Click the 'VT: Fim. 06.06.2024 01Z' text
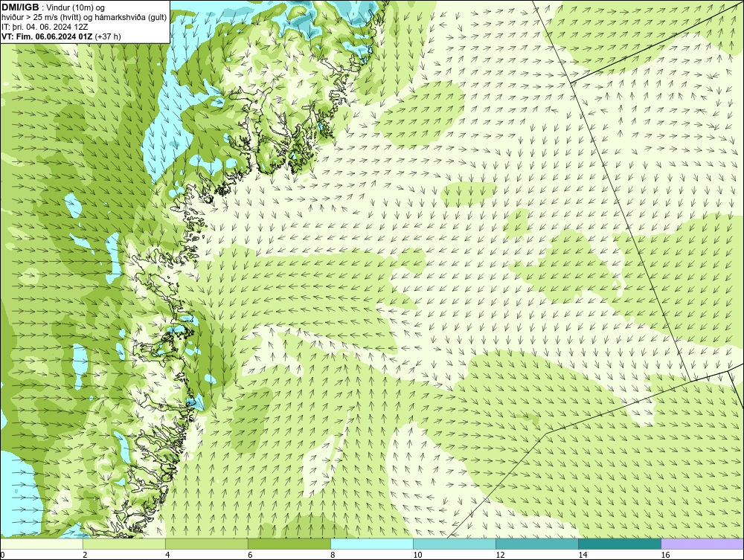 point(47,36)
